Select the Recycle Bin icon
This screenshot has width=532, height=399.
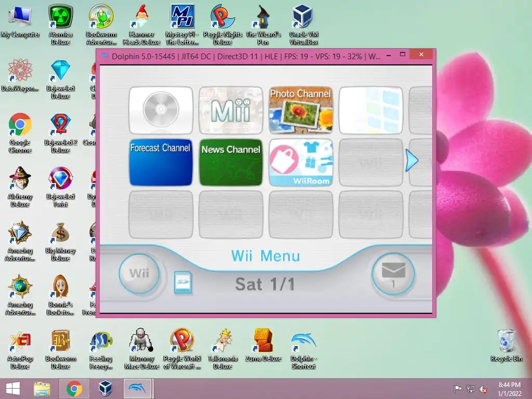506,345
